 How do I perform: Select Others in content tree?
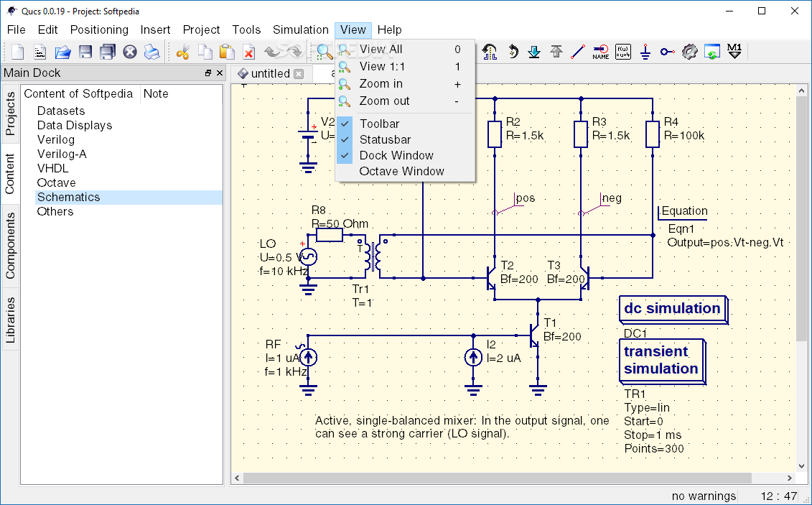pos(55,211)
